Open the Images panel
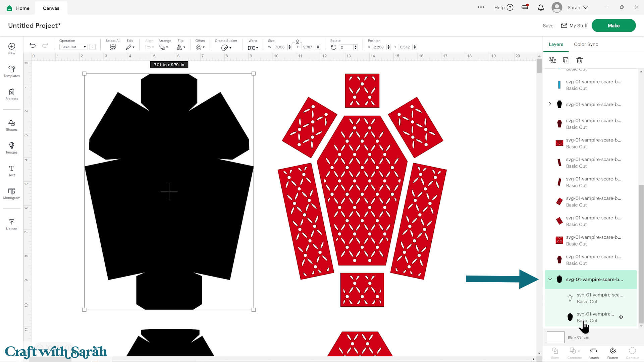The image size is (644, 362). click(x=11, y=147)
